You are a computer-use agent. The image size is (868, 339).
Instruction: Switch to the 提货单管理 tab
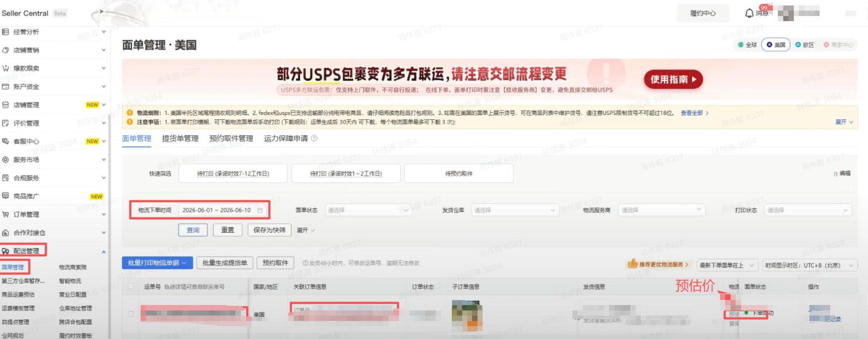(180, 138)
